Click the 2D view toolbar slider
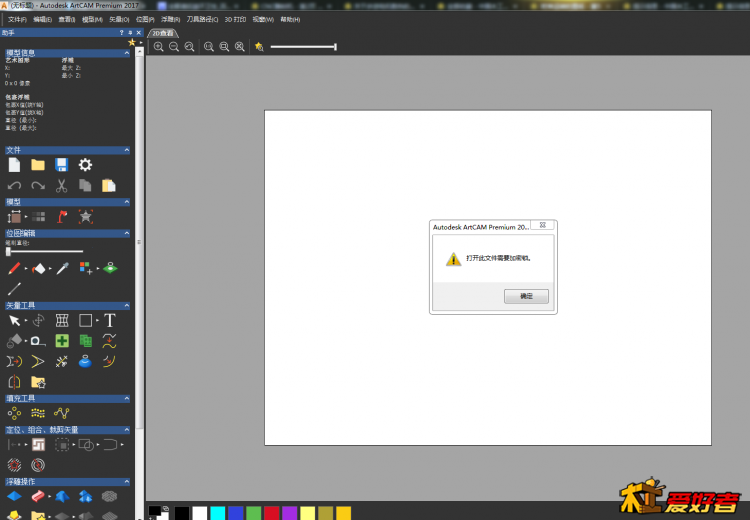Viewport: 750px width, 520px height. point(303,47)
